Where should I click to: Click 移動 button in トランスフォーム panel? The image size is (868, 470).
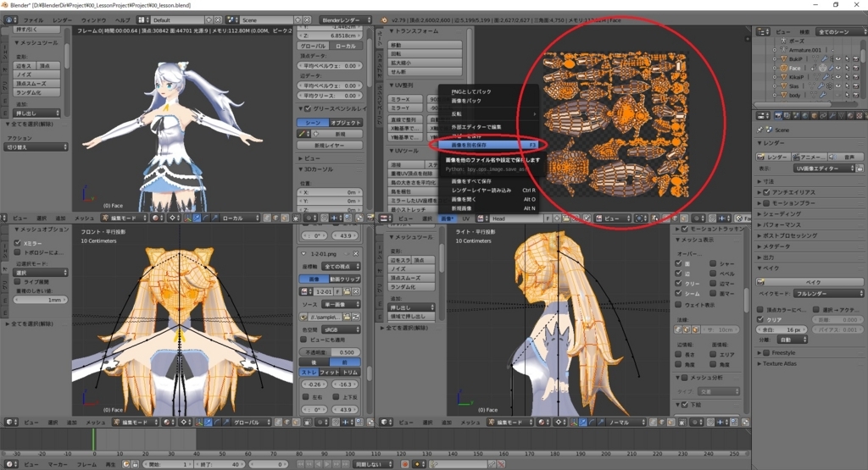(x=425, y=45)
